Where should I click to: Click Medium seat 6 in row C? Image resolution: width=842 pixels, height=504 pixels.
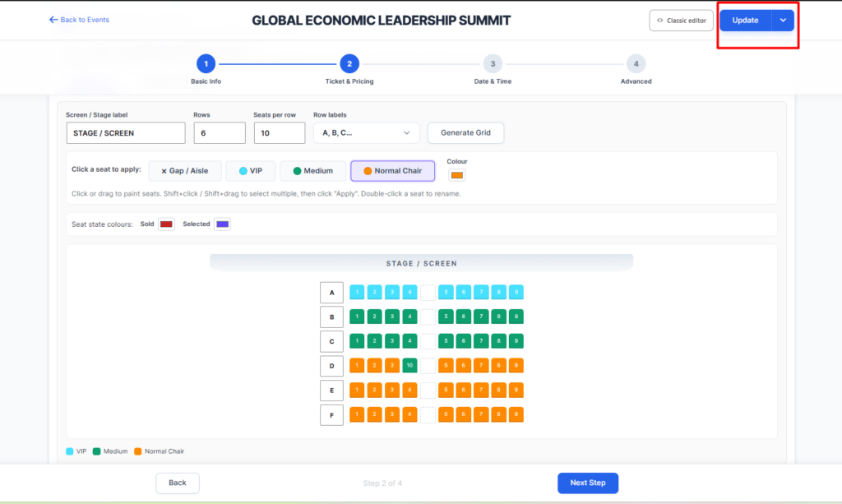coord(464,341)
